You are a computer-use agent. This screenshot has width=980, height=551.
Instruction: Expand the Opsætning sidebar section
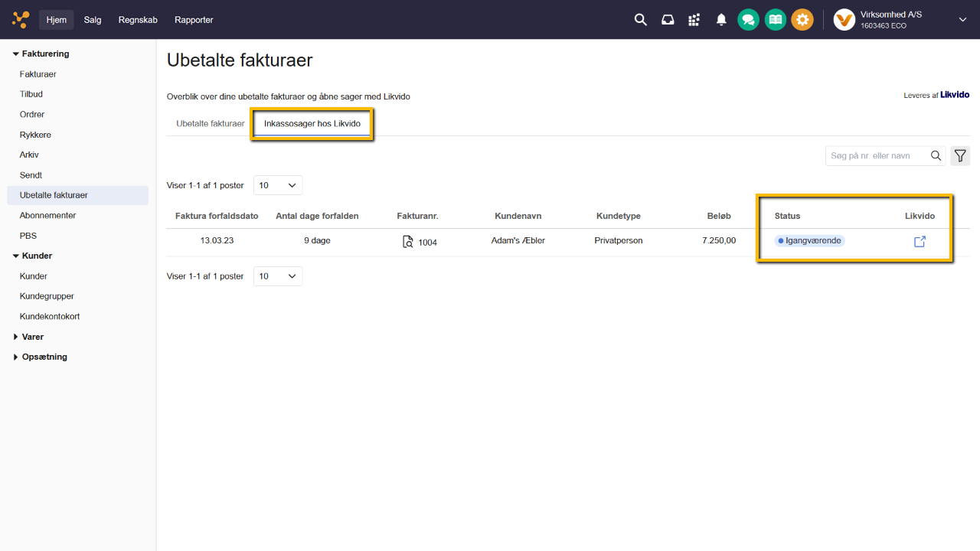click(x=16, y=357)
